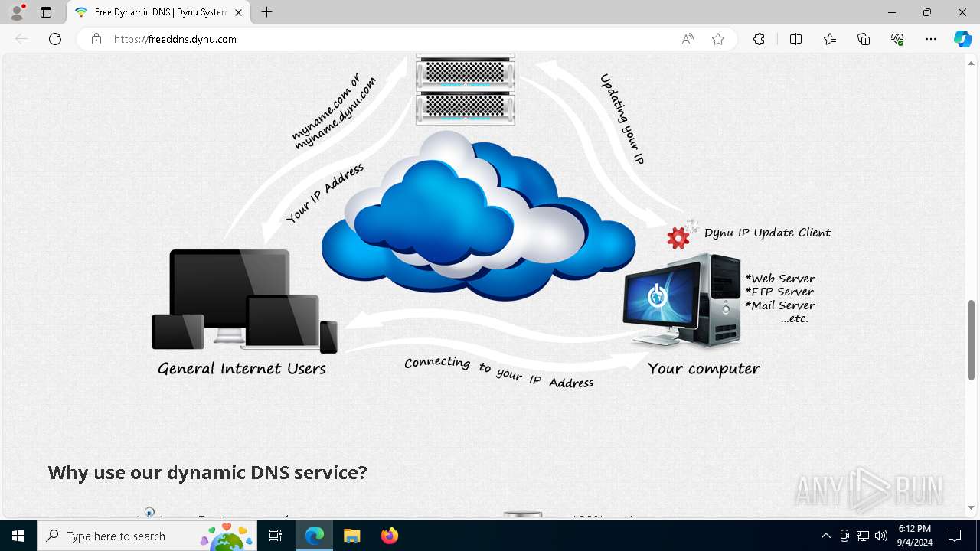The width and height of the screenshot is (980, 551).
Task: Refresh the current page
Action: 55,39
